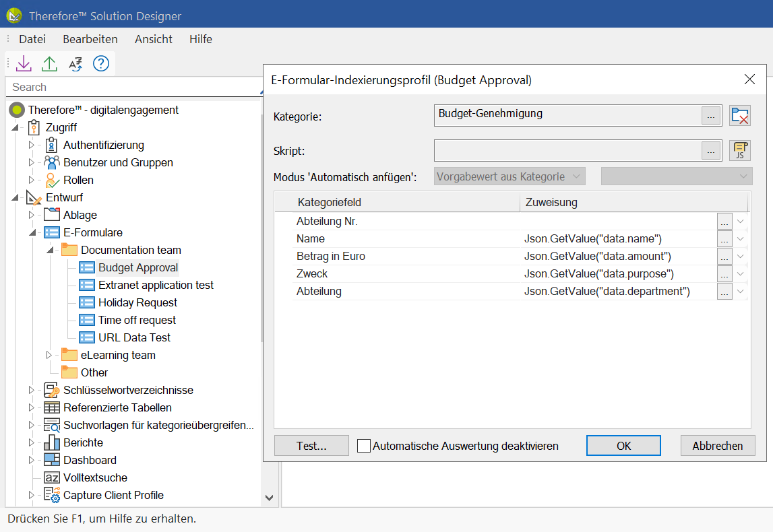The height and width of the screenshot is (532, 773).
Task: Click the E-Formulare form icon
Action: [x=52, y=232]
